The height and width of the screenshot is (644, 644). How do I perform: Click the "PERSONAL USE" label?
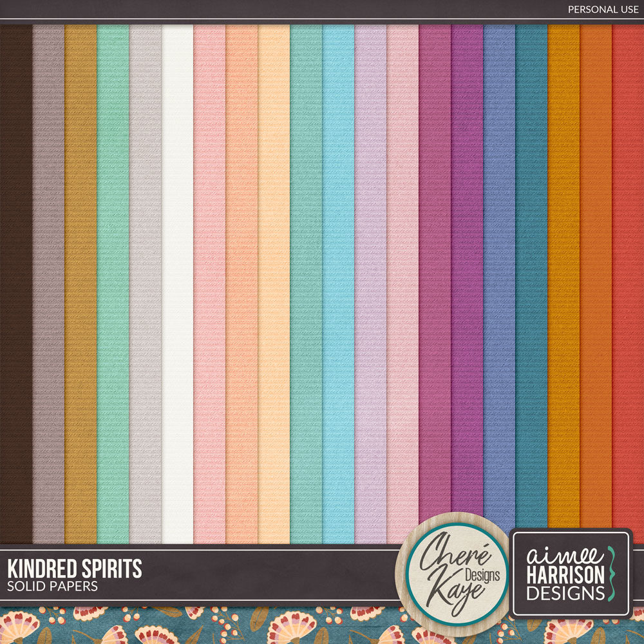click(x=603, y=10)
